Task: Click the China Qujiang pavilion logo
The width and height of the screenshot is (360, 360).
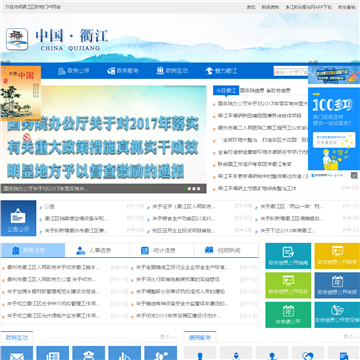Action: tap(17, 39)
